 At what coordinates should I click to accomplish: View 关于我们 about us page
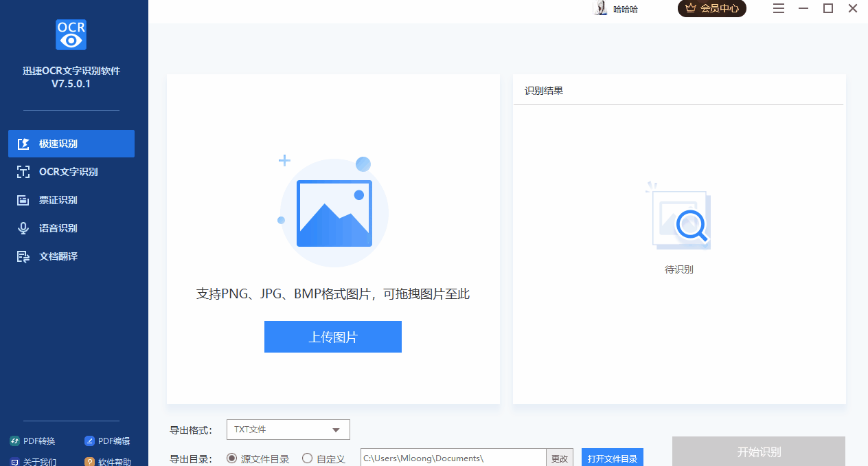(x=32, y=461)
